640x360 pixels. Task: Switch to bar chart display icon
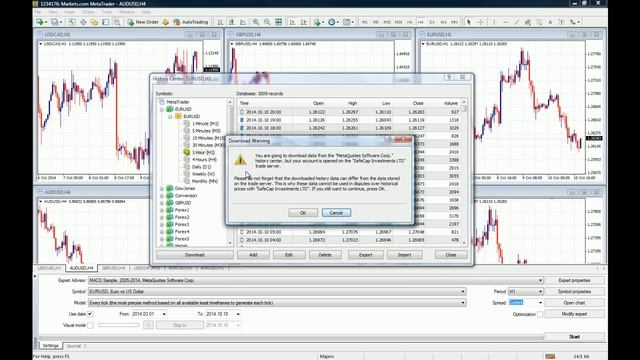(220, 22)
